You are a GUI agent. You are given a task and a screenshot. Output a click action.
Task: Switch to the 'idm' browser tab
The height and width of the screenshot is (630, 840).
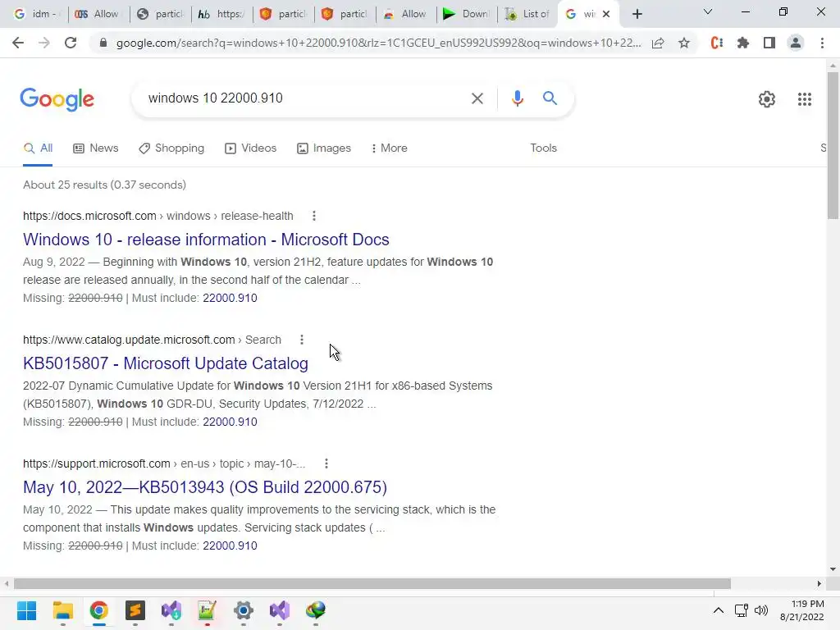point(35,14)
